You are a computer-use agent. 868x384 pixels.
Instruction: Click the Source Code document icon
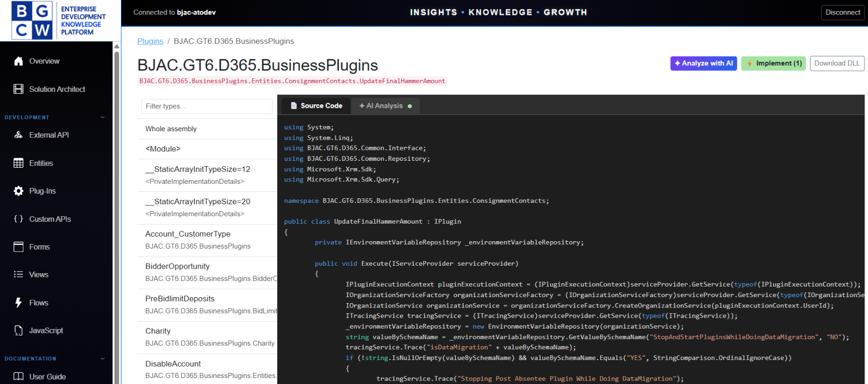pos(294,106)
